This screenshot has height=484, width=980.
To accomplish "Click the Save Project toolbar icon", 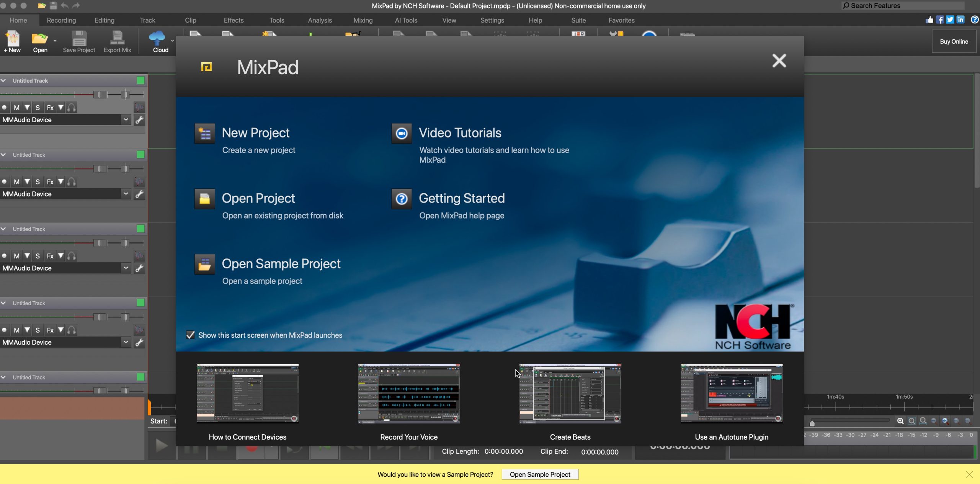I will click(x=79, y=41).
